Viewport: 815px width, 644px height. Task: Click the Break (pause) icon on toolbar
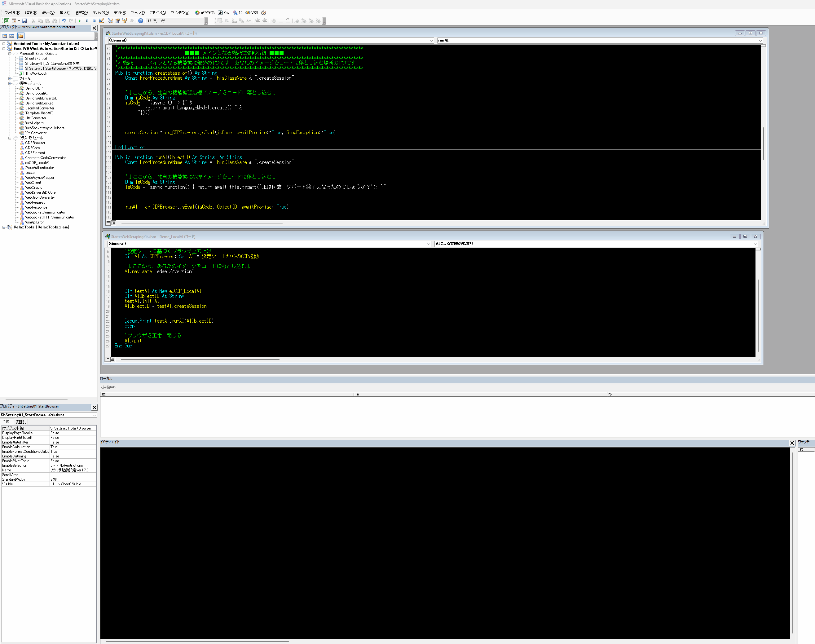[x=87, y=21]
